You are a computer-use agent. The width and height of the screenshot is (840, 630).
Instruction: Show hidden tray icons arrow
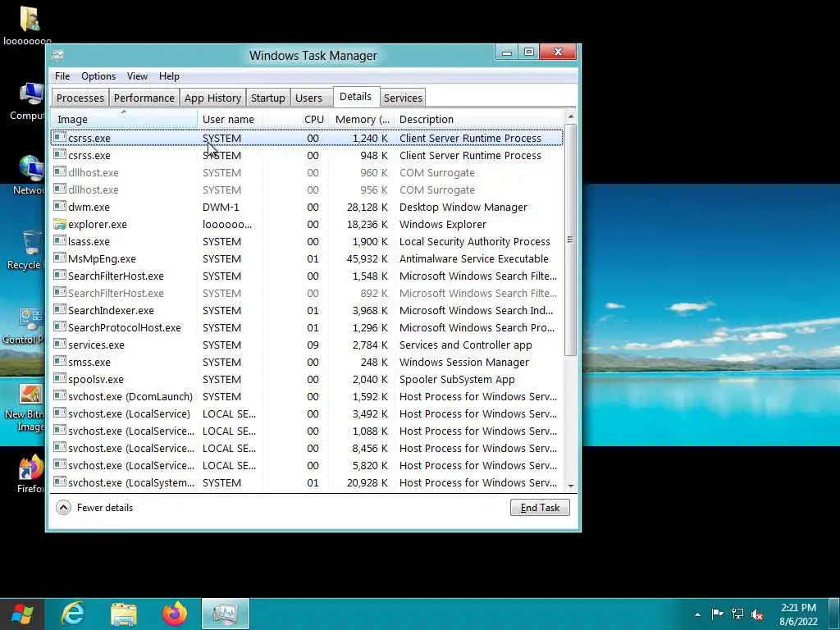tap(697, 614)
